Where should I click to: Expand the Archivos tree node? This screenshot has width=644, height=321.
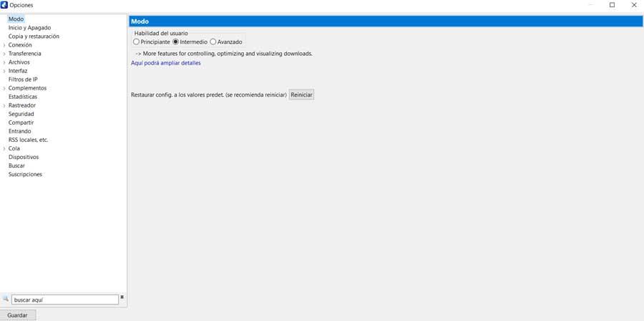point(4,62)
